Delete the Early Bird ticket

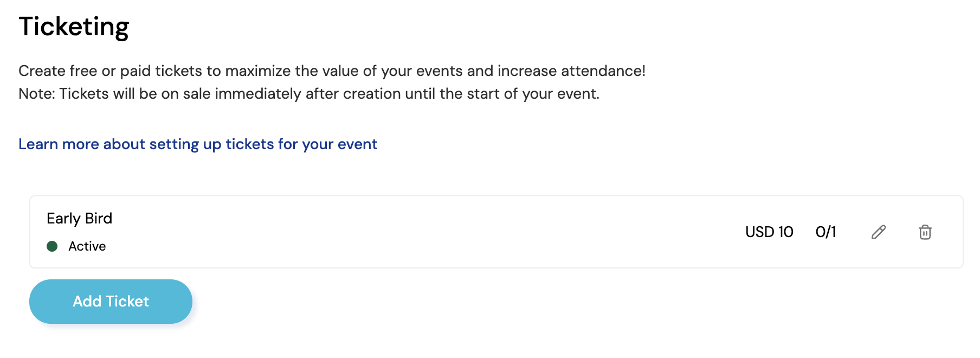tap(925, 232)
